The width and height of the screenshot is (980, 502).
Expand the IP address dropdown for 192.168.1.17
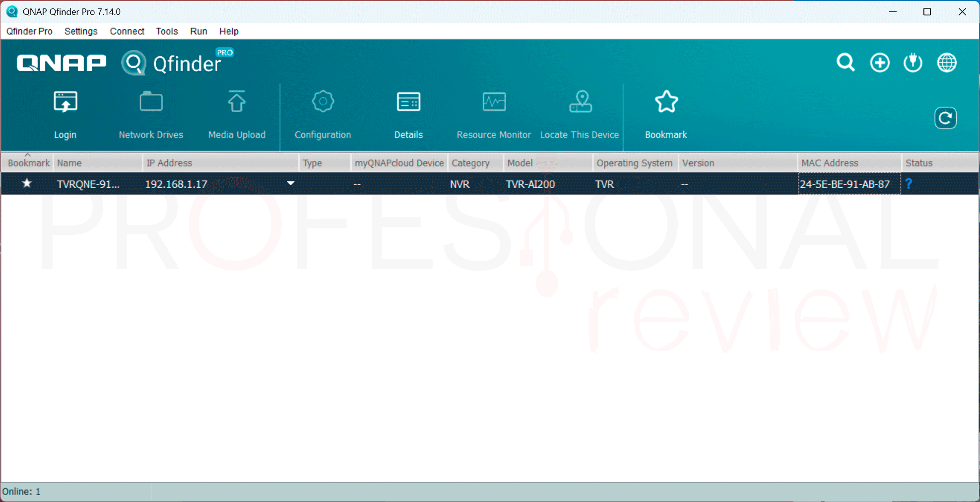[291, 183]
